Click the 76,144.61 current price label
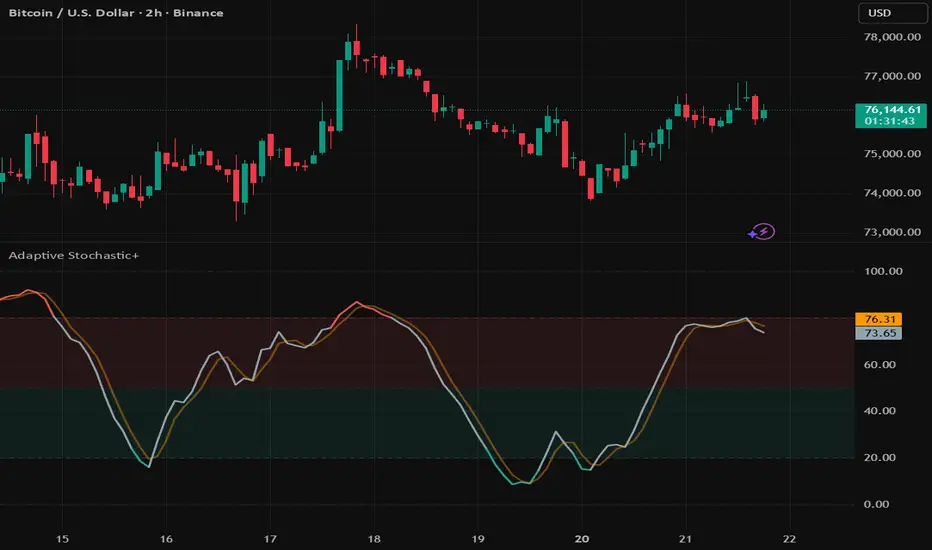 (x=890, y=115)
